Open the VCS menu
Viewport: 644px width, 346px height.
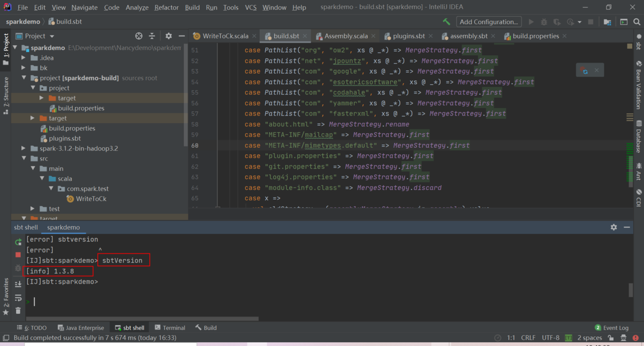251,8
